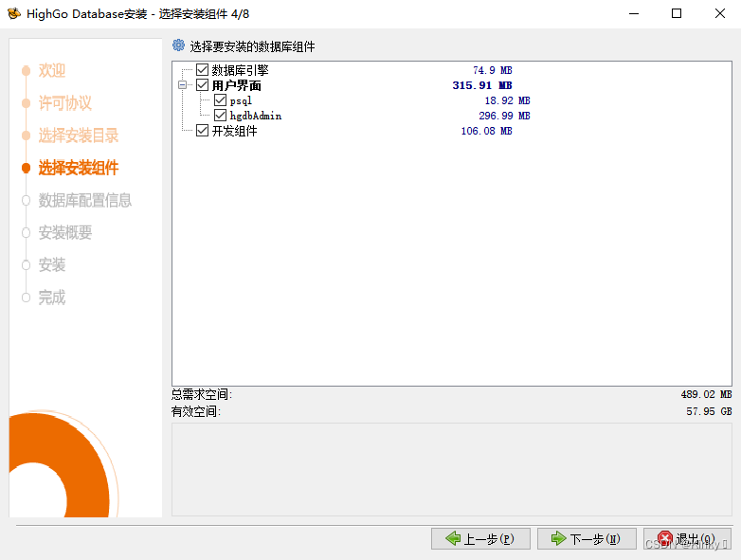The height and width of the screenshot is (560, 741).
Task: Click the 489.02 MB total space value
Action: pos(706,394)
